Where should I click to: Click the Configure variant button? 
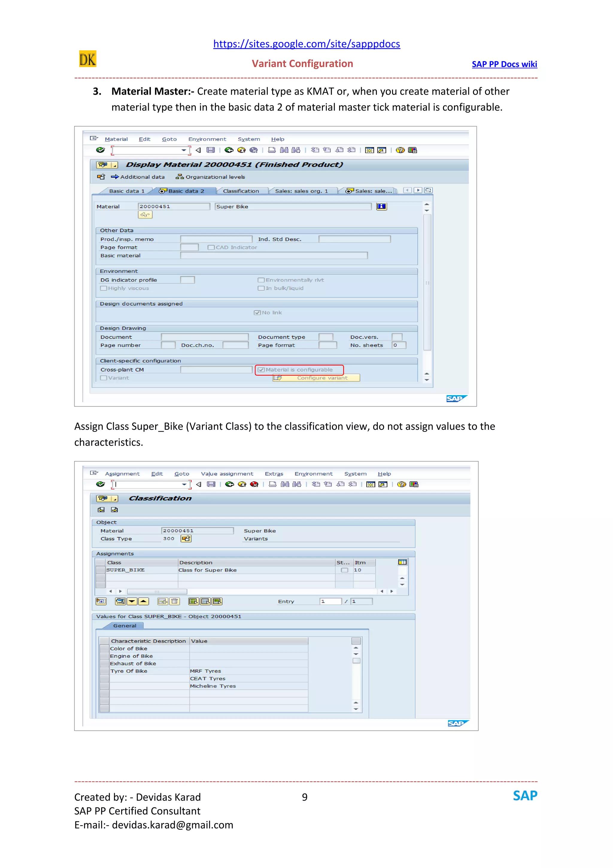[316, 378]
